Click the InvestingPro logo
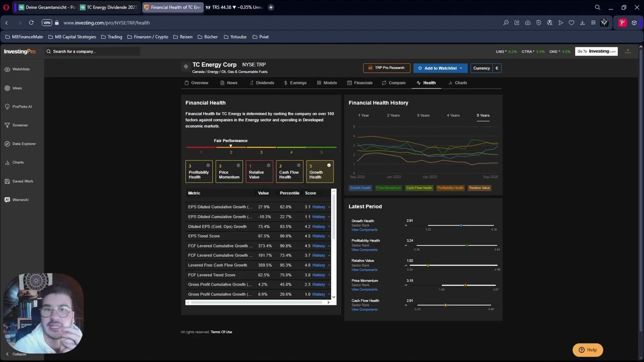This screenshot has width=644, height=362. [20, 51]
